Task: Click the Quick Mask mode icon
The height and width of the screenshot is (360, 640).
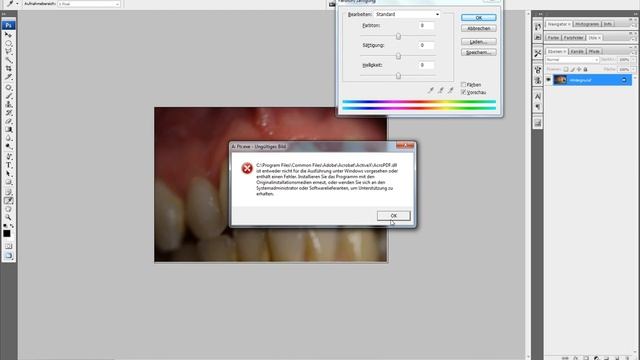Action: [8, 246]
